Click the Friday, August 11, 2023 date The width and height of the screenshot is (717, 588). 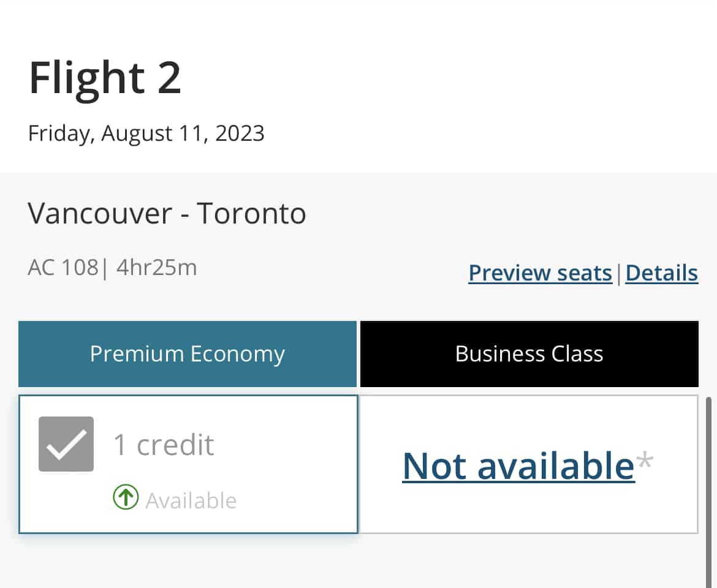pos(146,134)
